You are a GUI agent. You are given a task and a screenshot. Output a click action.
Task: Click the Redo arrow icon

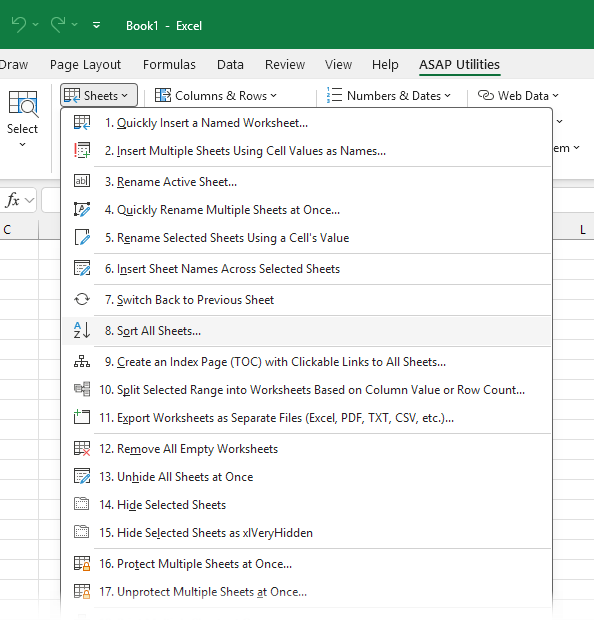coord(58,25)
